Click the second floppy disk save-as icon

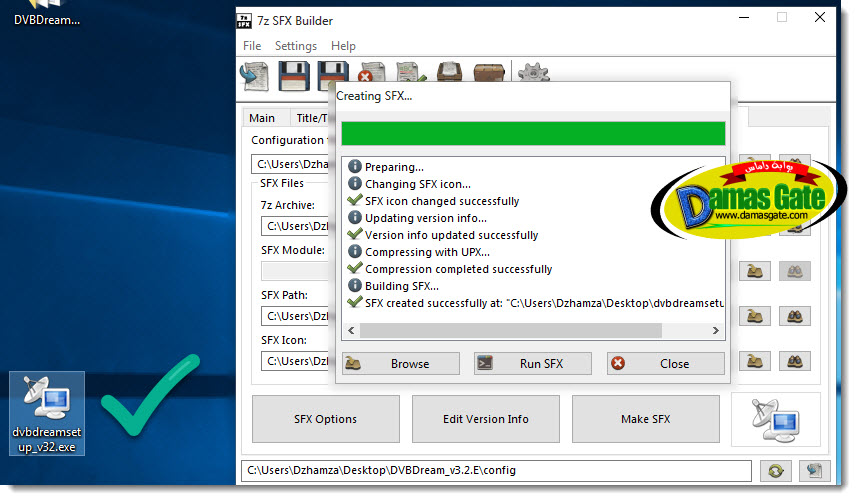click(333, 75)
